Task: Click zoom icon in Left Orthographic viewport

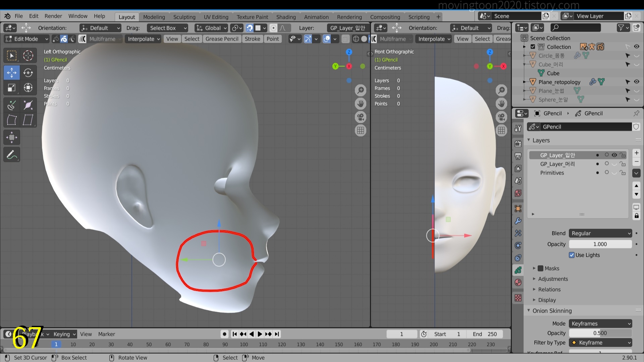Action: pyautogui.click(x=361, y=90)
